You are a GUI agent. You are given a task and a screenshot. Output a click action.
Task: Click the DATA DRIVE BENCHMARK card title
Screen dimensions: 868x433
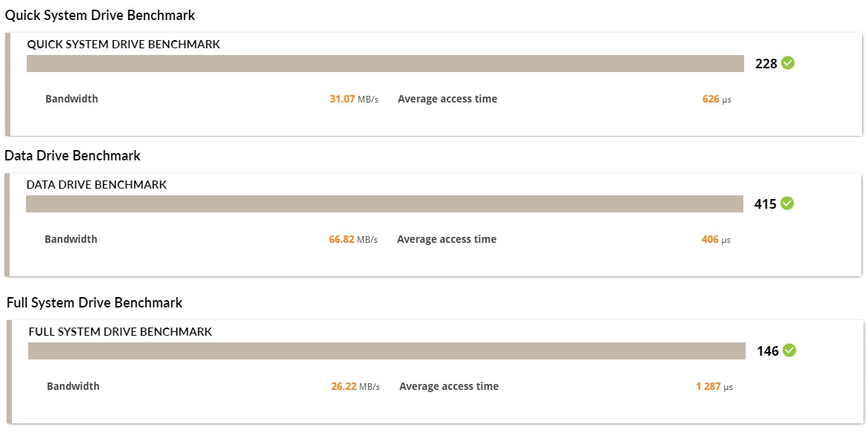96,185
